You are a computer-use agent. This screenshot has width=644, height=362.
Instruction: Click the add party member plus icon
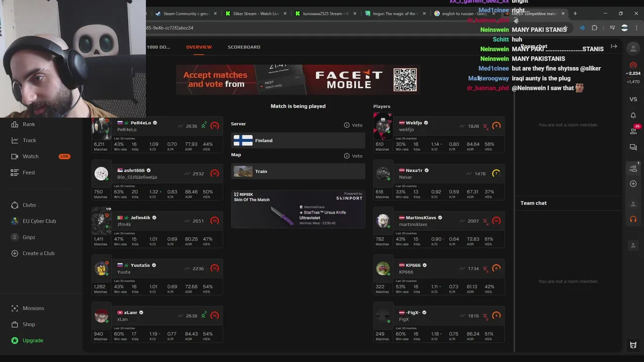click(x=633, y=184)
